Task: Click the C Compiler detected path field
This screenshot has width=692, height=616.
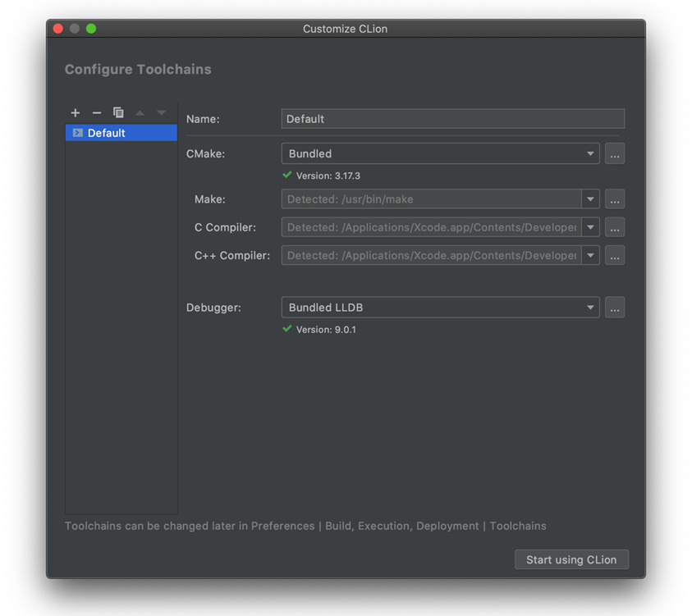Action: pyautogui.click(x=431, y=227)
